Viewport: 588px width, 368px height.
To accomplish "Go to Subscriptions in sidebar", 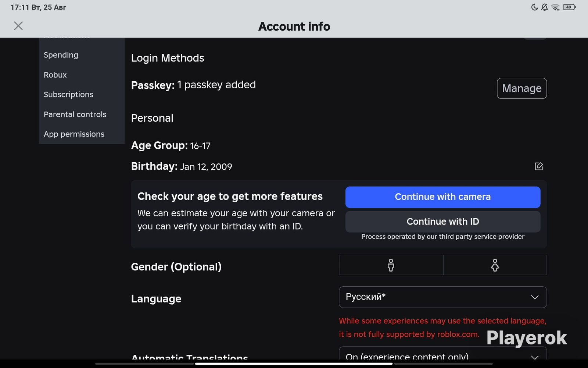I will point(68,95).
